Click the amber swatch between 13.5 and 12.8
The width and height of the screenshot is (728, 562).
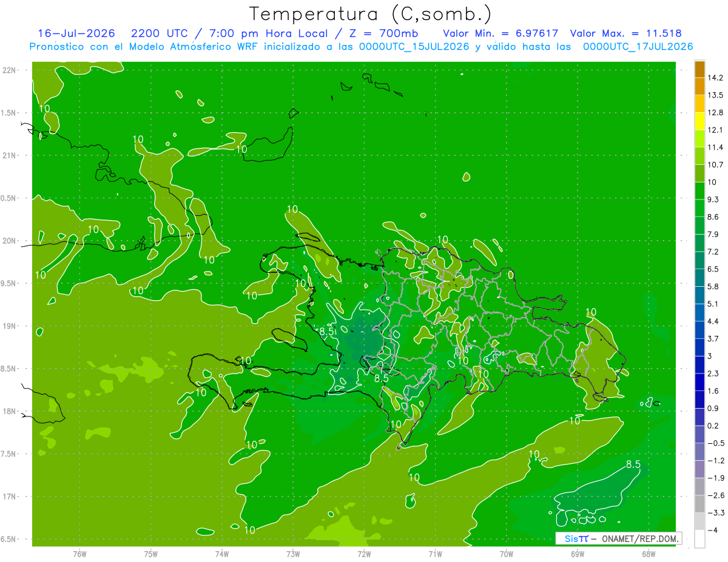[x=699, y=104]
